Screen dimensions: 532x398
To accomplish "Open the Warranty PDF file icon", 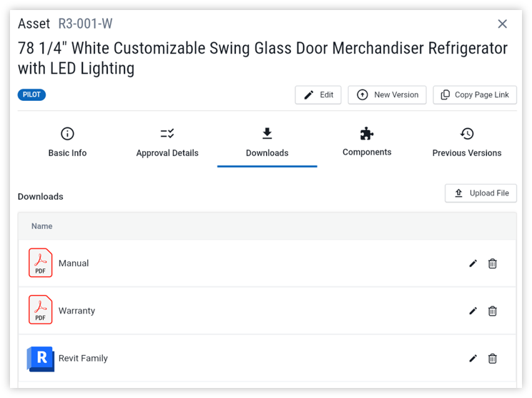I will (x=41, y=310).
